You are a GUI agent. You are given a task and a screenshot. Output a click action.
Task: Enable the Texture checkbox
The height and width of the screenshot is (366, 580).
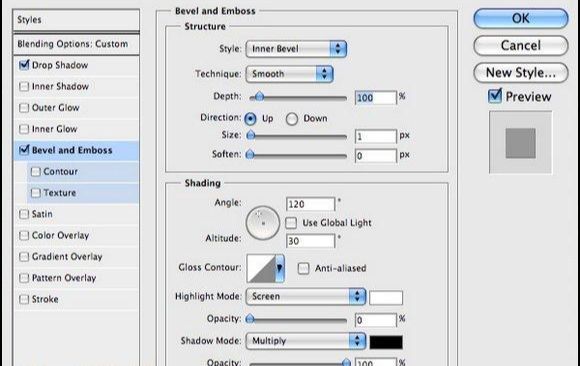[x=36, y=193]
